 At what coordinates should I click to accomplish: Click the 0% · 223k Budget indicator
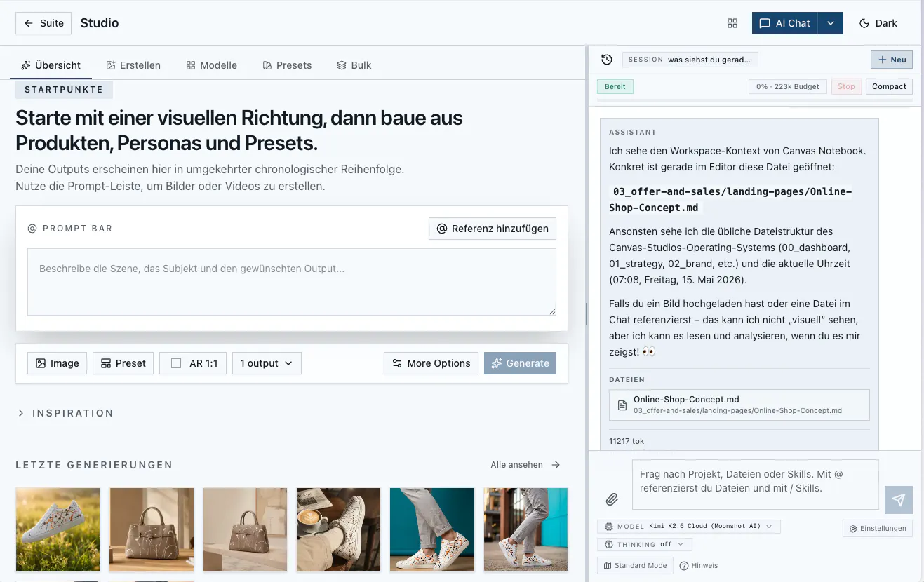[787, 86]
